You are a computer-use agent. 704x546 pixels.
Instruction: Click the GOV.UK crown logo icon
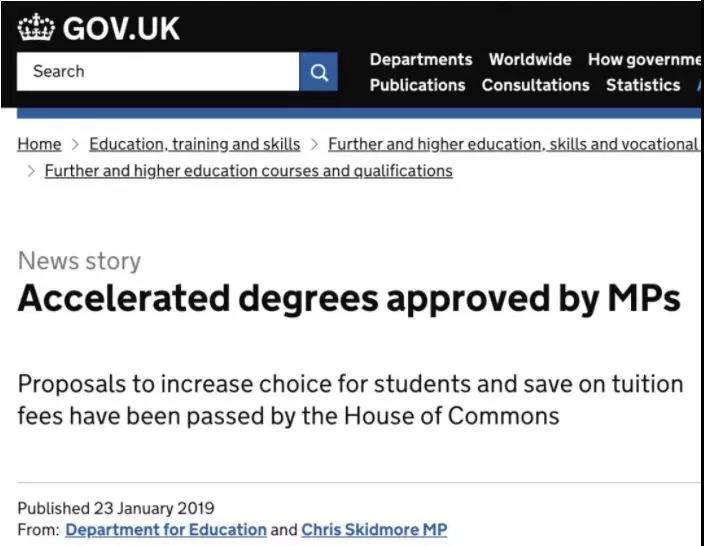[36, 27]
